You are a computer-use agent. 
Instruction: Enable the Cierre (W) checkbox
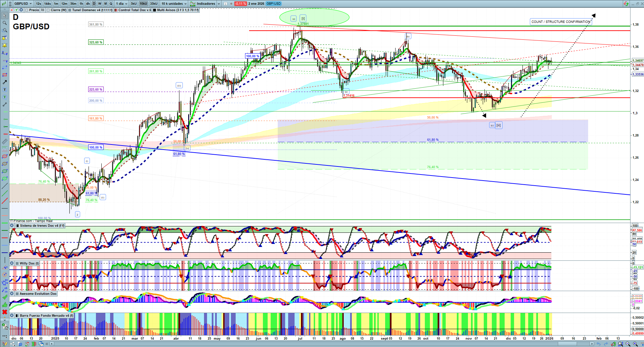[x=48, y=10]
